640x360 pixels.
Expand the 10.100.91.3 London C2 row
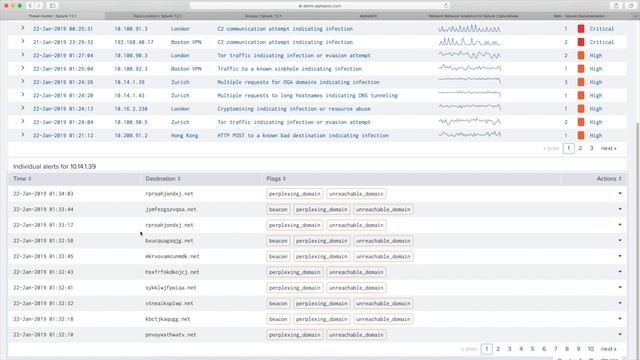point(22,28)
